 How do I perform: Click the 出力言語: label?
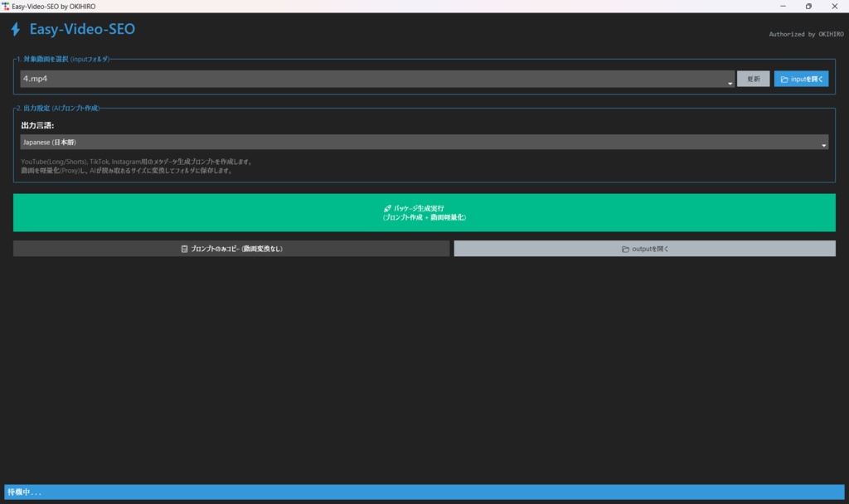pos(37,126)
